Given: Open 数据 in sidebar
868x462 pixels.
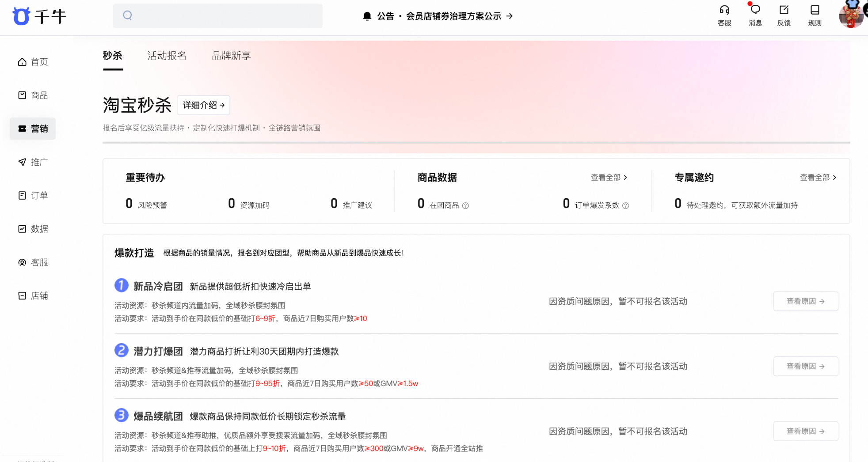Looking at the screenshot, I should (x=33, y=229).
